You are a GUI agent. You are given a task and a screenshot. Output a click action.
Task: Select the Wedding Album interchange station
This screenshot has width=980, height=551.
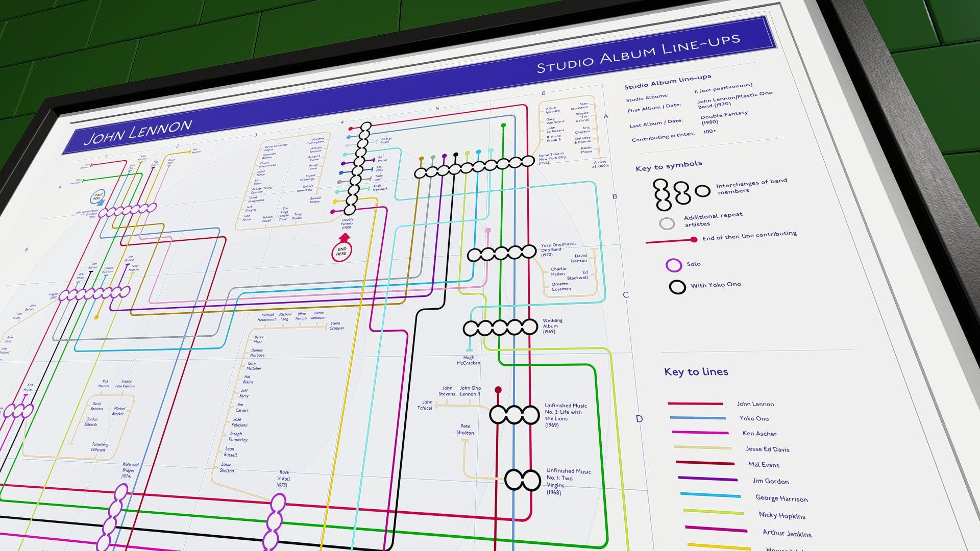(500, 327)
